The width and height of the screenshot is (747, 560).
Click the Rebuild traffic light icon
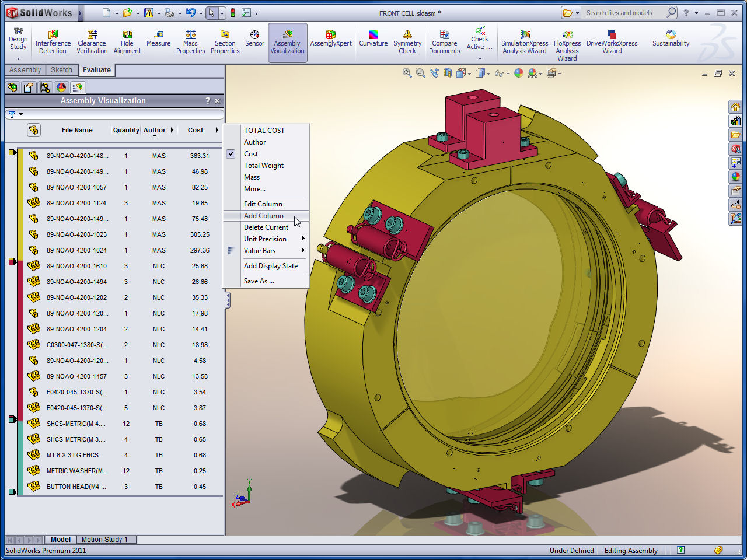click(233, 13)
